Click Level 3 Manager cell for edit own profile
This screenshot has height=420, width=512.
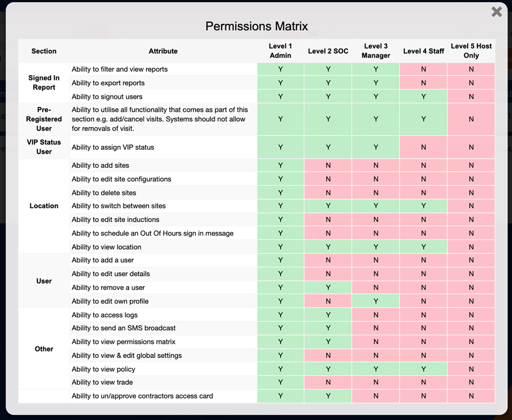tap(376, 301)
